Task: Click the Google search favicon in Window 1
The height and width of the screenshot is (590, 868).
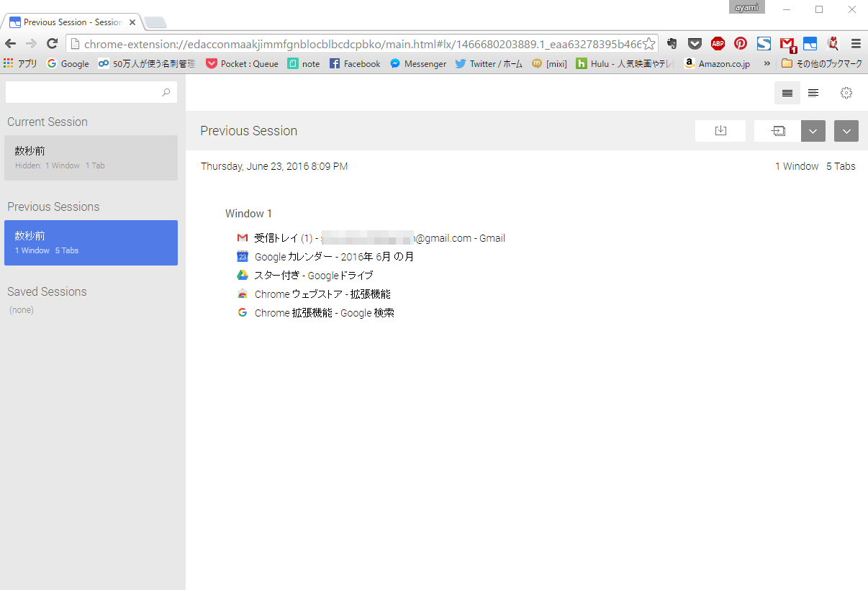Action: (243, 313)
